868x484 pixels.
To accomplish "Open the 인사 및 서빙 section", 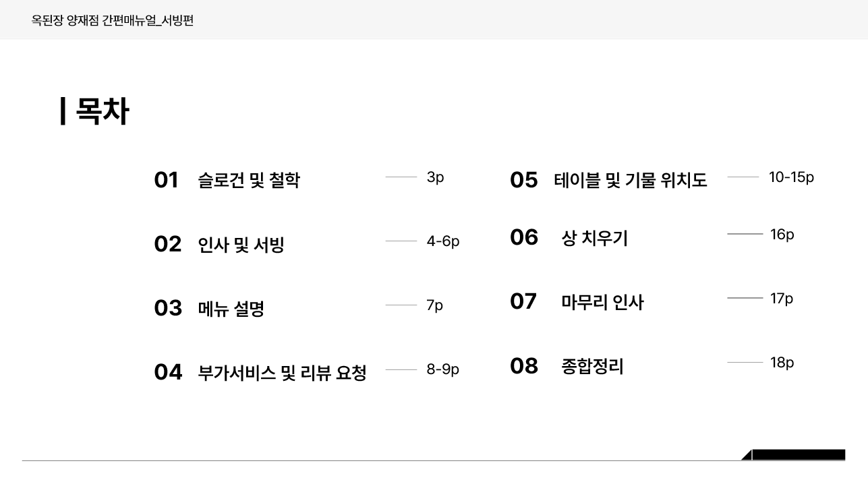I will (x=241, y=245).
